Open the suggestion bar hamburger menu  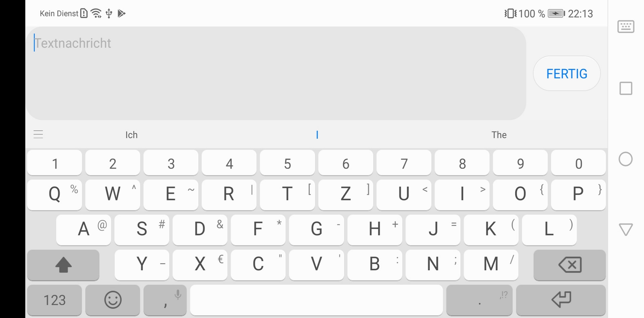38,135
